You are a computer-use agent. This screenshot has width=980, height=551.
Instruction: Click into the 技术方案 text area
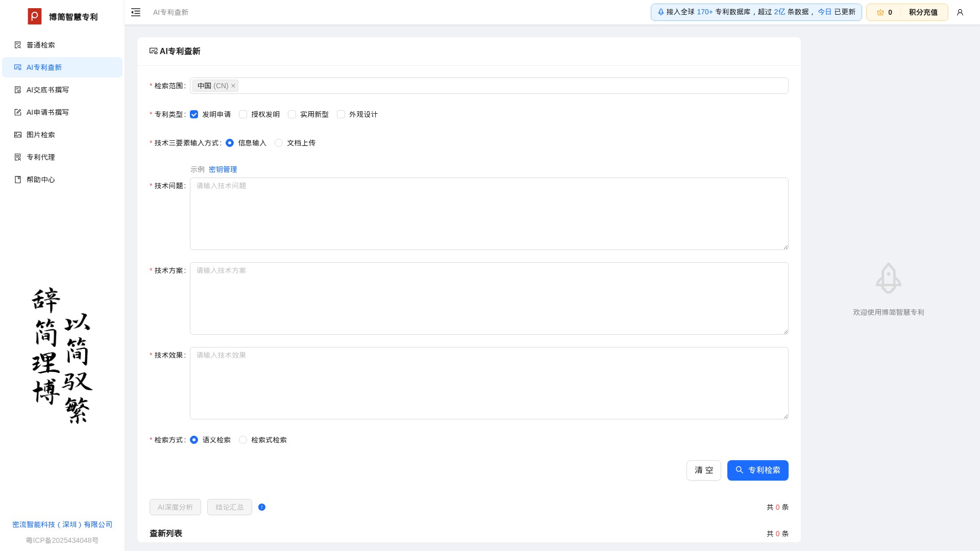click(489, 298)
